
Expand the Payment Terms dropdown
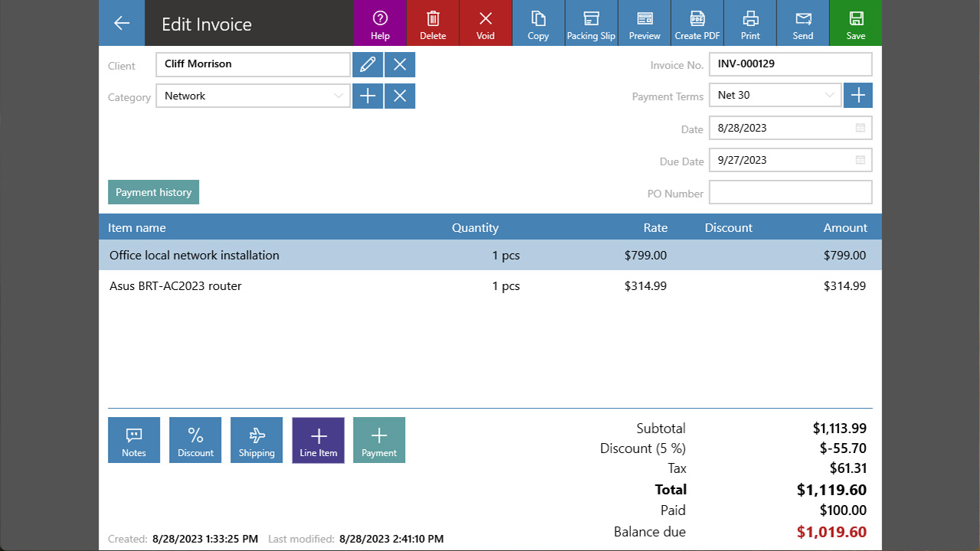829,95
